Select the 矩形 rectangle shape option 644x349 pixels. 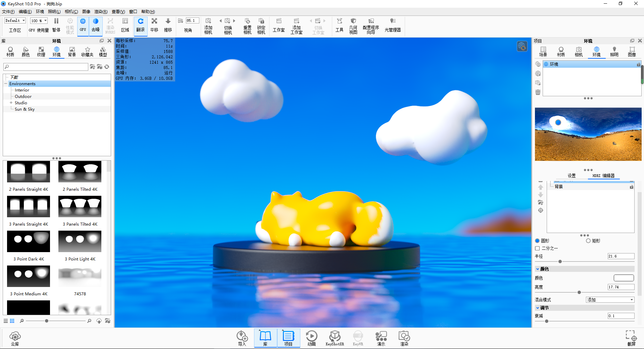(588, 240)
